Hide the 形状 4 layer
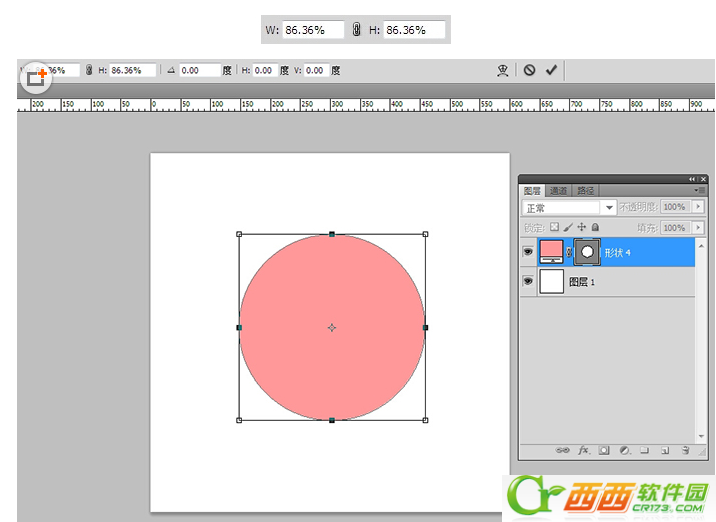This screenshot has width=716, height=522. (x=528, y=252)
